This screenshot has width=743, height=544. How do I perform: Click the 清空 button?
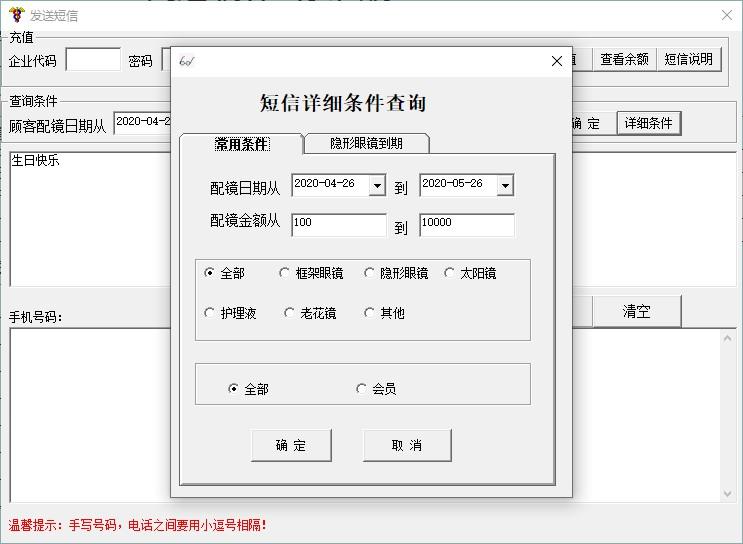coord(637,311)
